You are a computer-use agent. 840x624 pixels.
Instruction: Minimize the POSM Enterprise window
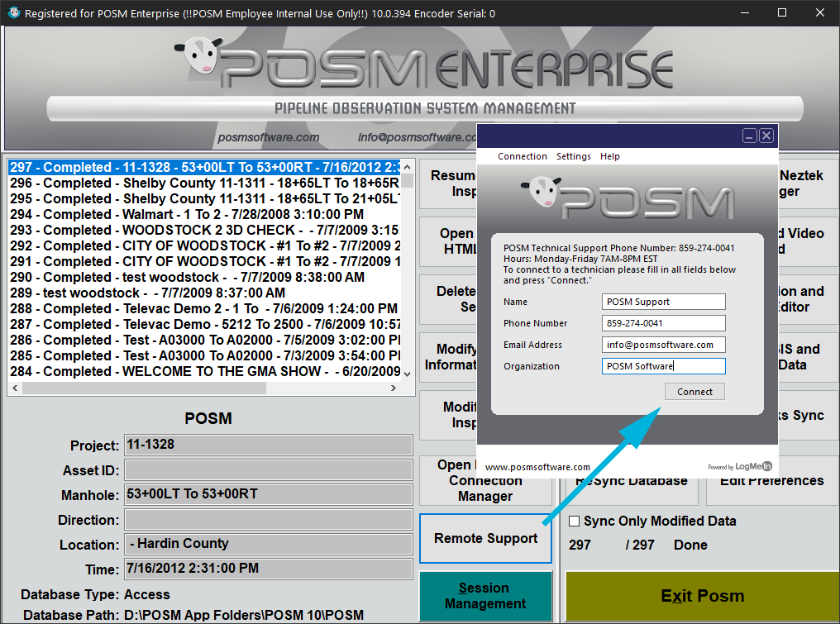745,12
